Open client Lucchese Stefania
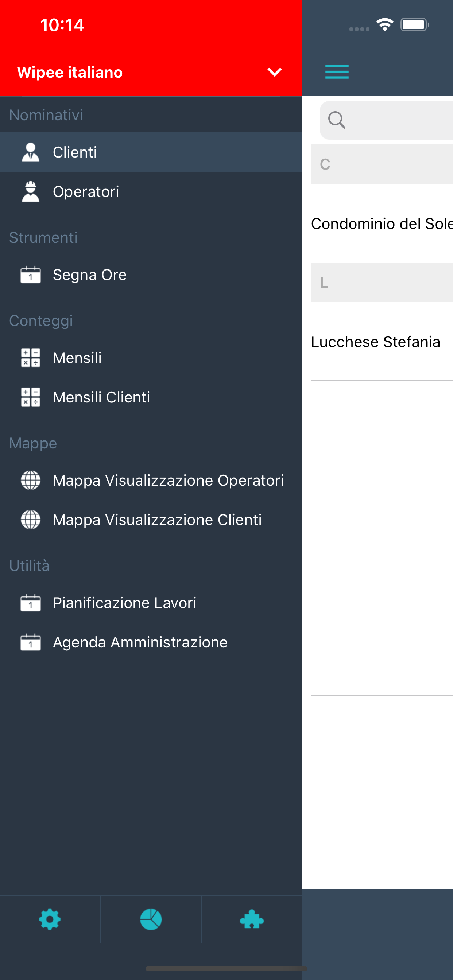Viewport: 453px width, 980px height. pyautogui.click(x=376, y=342)
